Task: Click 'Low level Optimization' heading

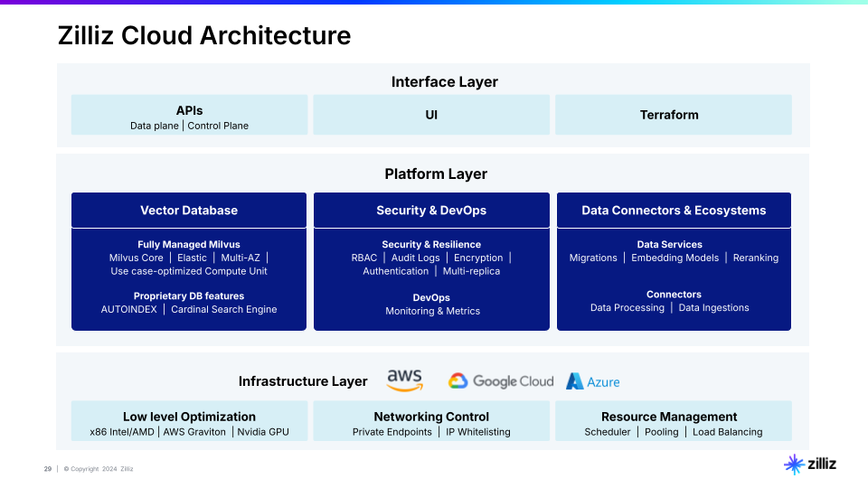Action: point(189,417)
